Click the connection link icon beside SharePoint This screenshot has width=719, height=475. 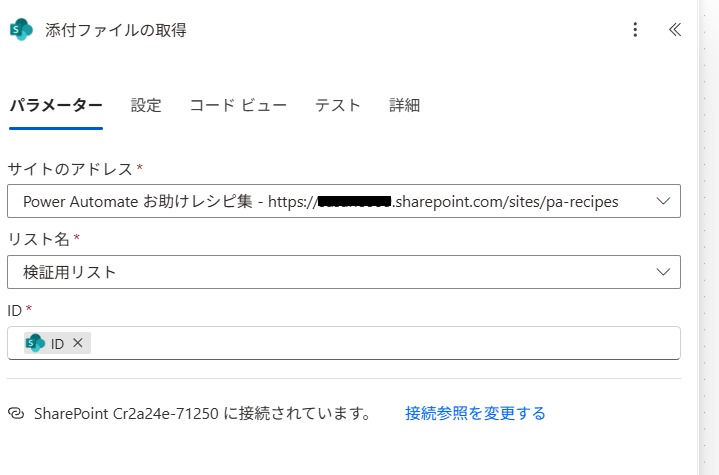(16, 413)
